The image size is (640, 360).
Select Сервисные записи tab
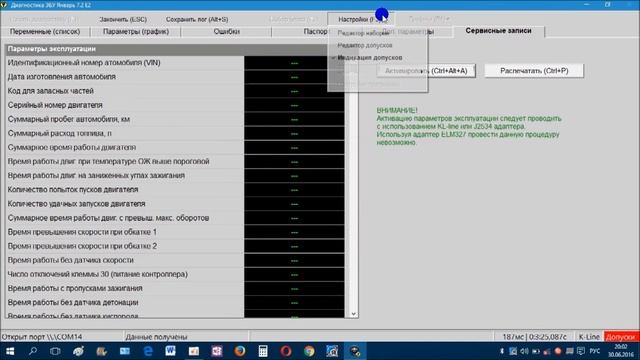[x=498, y=31]
